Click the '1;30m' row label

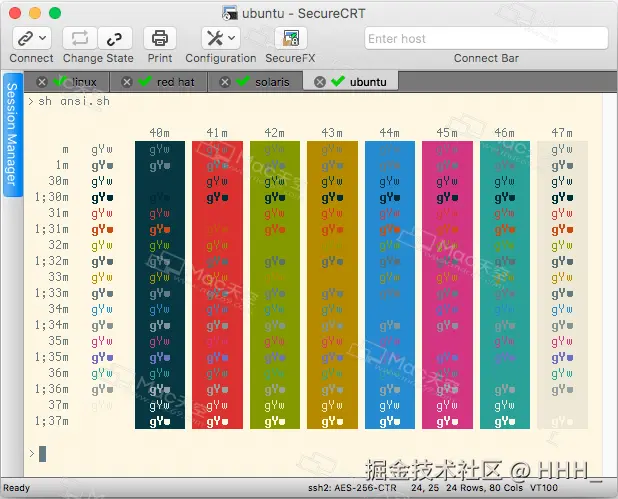click(x=52, y=197)
